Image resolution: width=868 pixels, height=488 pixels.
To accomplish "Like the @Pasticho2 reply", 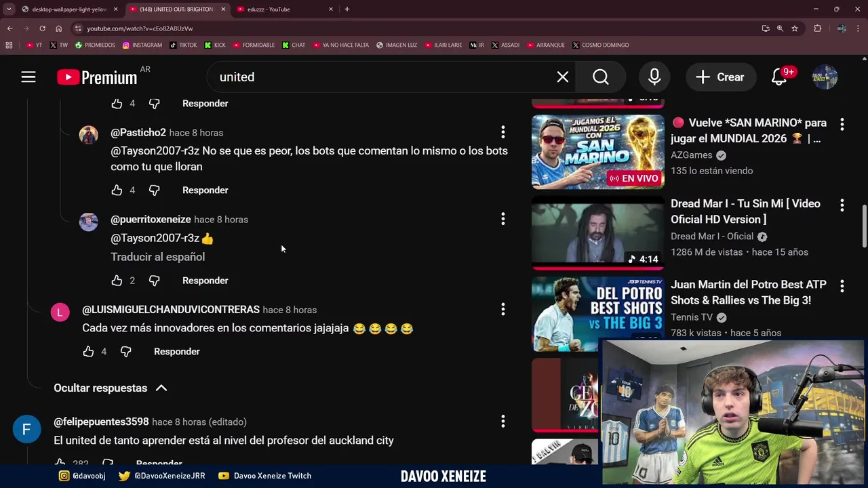I will point(117,190).
